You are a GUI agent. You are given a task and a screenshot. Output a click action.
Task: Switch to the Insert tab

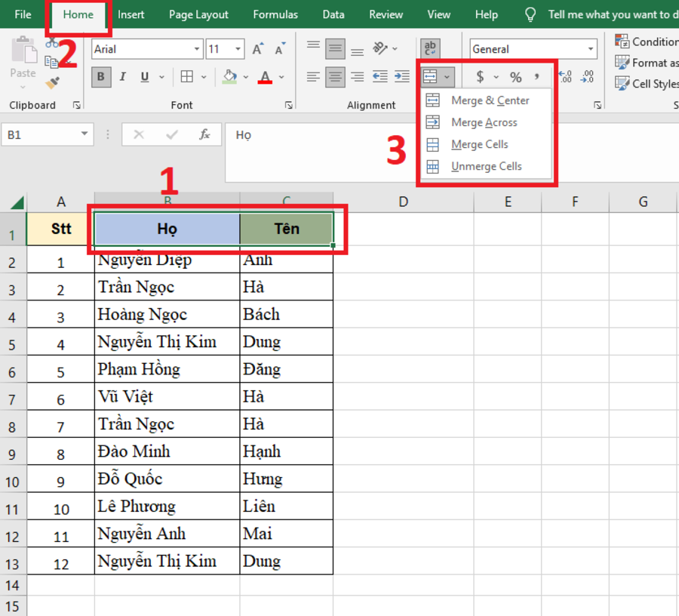[131, 15]
